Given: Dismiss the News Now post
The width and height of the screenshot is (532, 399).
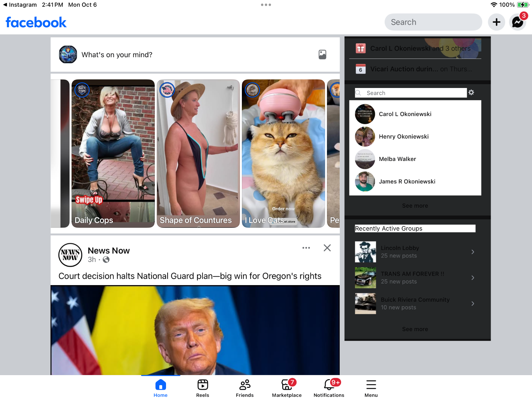Looking at the screenshot, I should pyautogui.click(x=327, y=248).
